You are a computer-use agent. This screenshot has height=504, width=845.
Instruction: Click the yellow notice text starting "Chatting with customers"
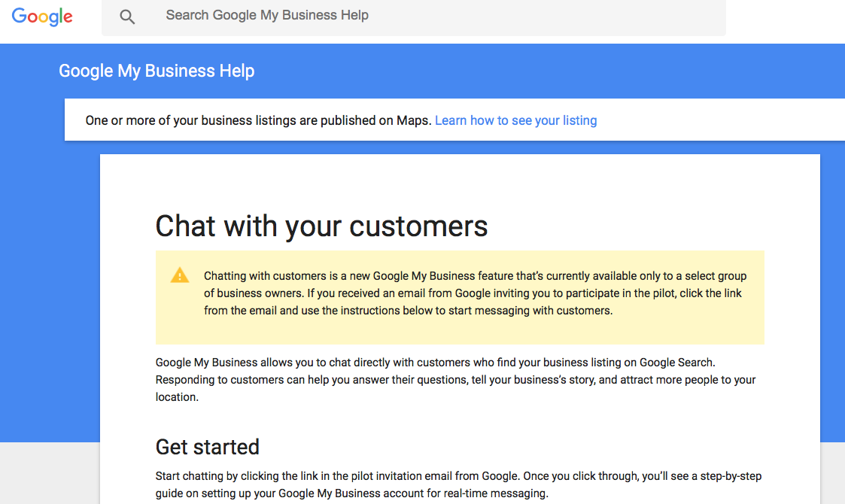click(475, 293)
